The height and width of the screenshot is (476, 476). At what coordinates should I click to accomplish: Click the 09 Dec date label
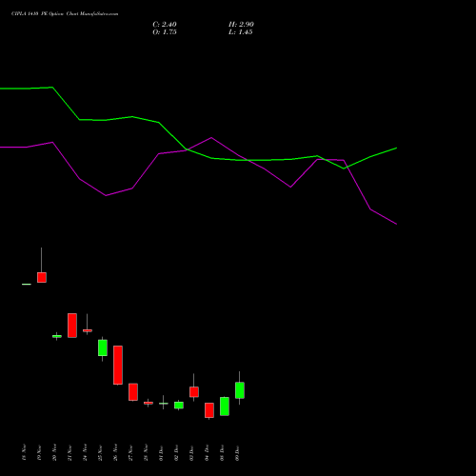tap(237, 452)
